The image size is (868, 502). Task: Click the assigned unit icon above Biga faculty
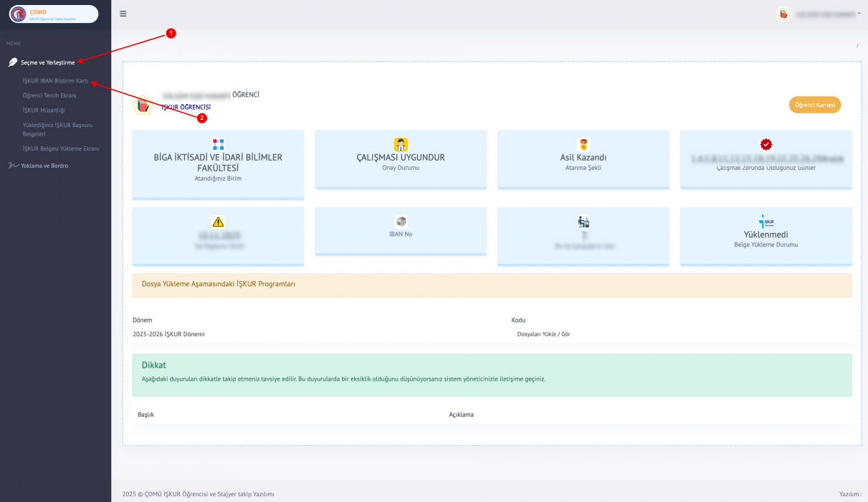click(x=218, y=144)
